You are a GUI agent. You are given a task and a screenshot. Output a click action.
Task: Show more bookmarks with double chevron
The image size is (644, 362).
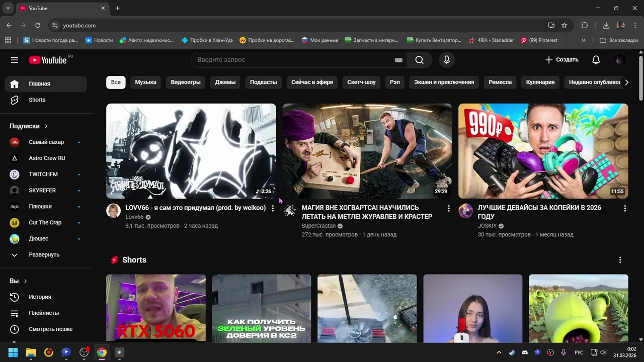click(x=584, y=40)
